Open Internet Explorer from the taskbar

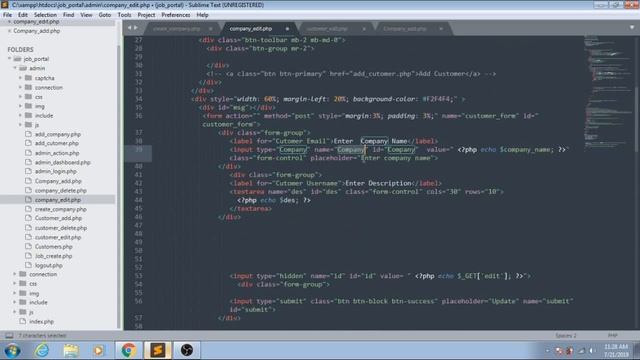[42, 351]
